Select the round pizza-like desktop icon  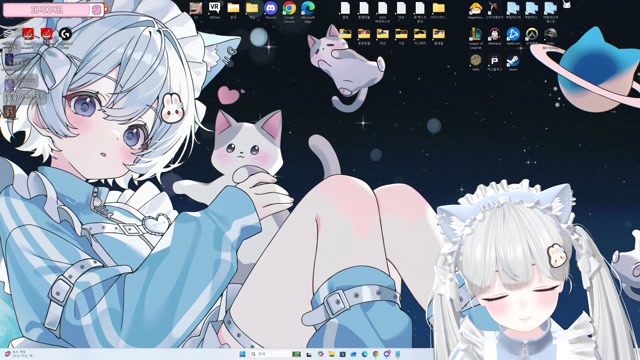click(x=476, y=60)
